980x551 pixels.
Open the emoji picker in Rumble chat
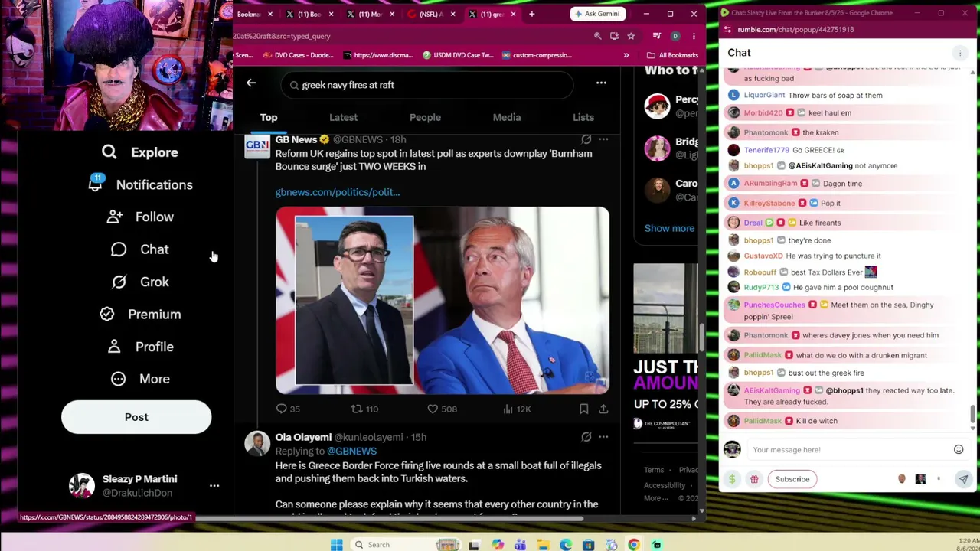[959, 450]
